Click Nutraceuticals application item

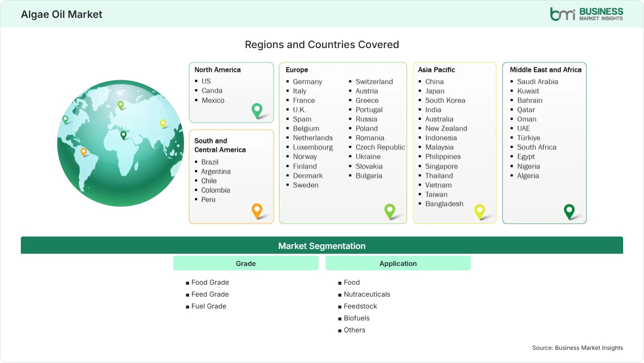tap(367, 294)
